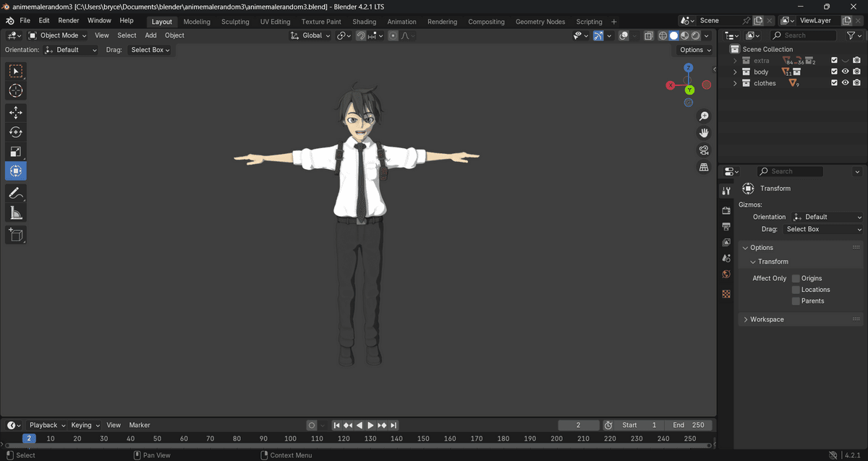Screen dimensions: 868x461
Task: Click frame 100 on the timeline ruler
Action: tap(290, 439)
